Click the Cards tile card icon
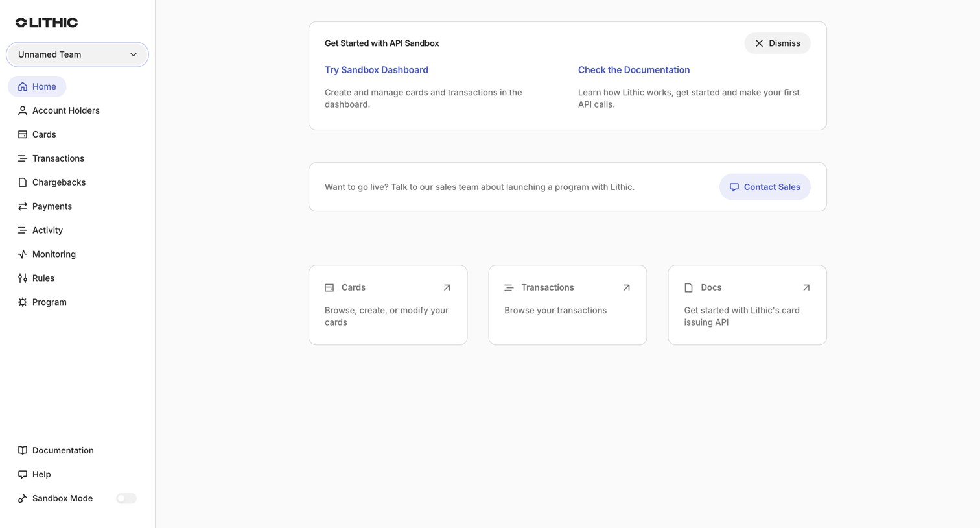This screenshot has width=980, height=528. (x=329, y=287)
